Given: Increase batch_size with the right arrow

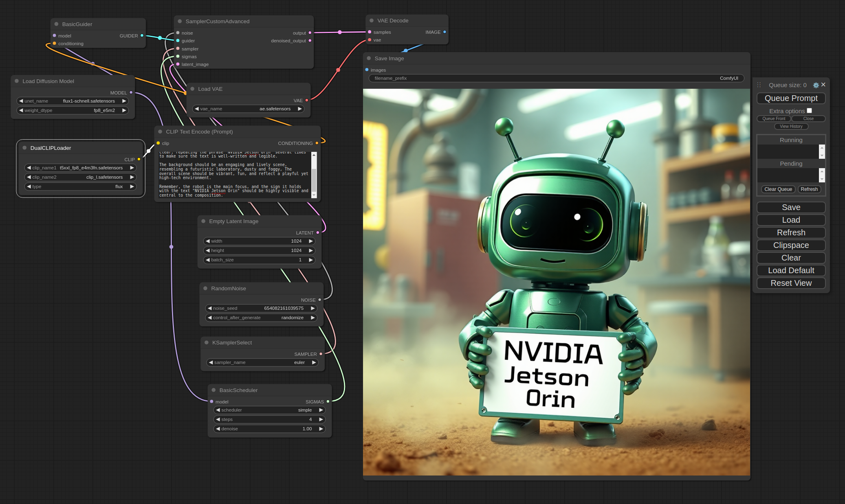Looking at the screenshot, I should [x=311, y=260].
